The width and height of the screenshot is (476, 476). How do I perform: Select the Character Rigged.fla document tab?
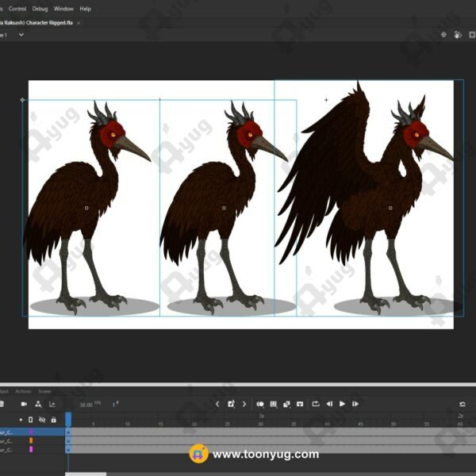pos(36,23)
